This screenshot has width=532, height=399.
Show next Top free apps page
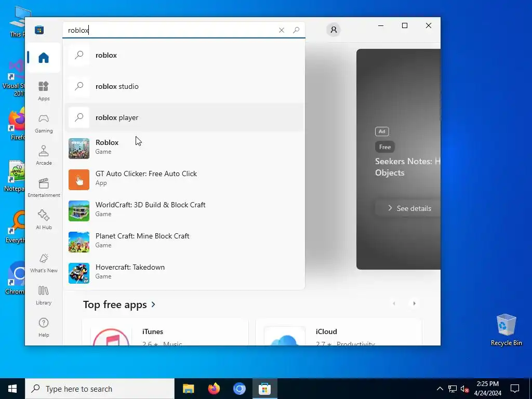coord(414,303)
